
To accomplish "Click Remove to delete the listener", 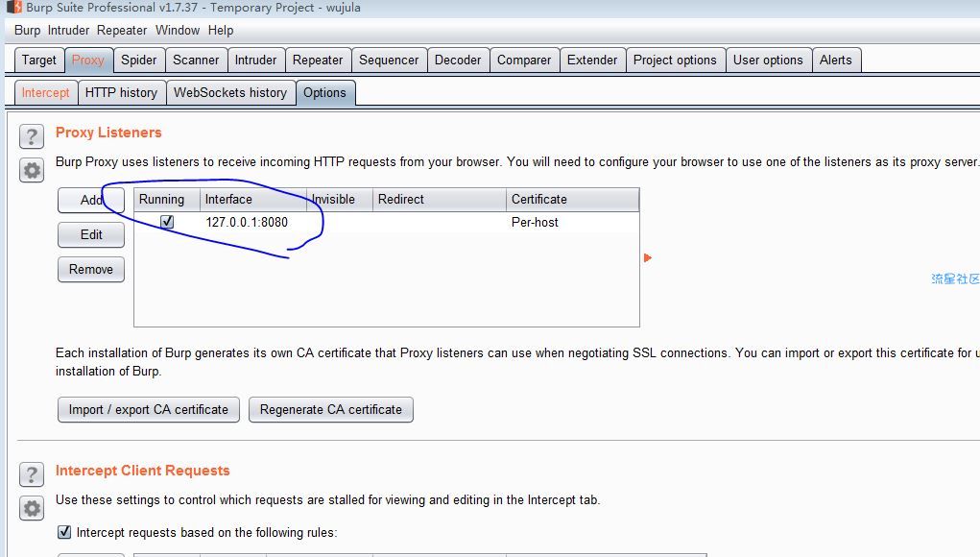I will [x=91, y=270].
